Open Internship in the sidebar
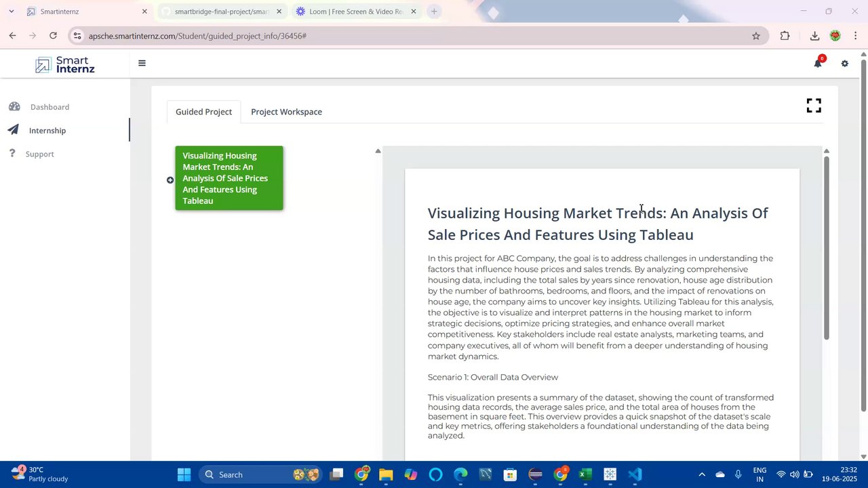 (x=47, y=131)
